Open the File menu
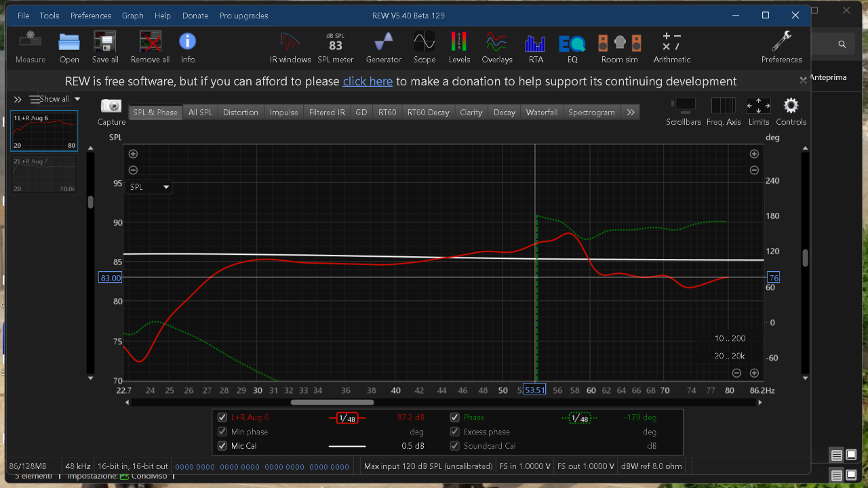 point(23,16)
